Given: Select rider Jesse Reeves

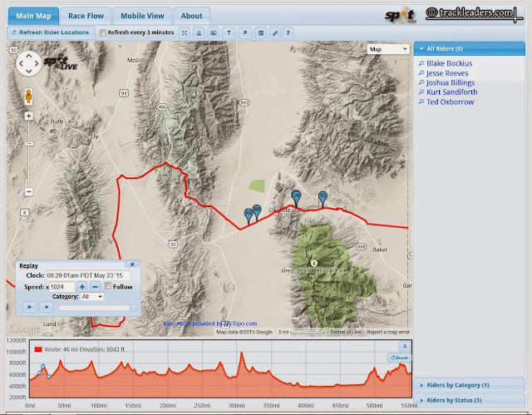Looking at the screenshot, I should coord(447,73).
